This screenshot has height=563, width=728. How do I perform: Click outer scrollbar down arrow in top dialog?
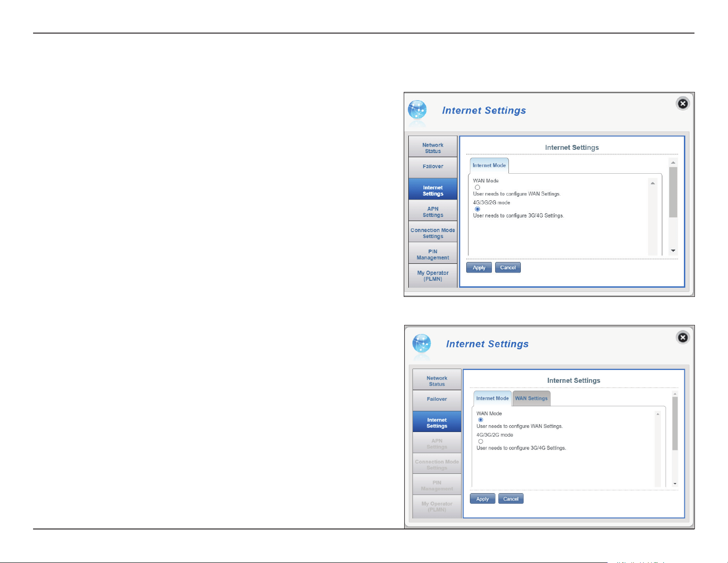673,251
